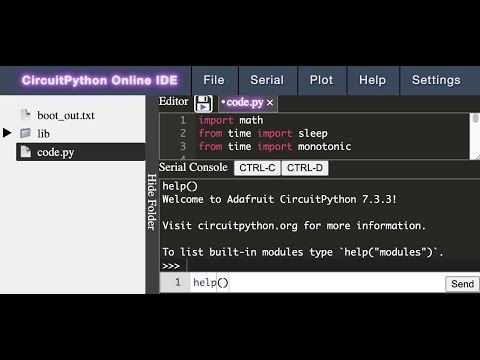This screenshot has height=360, width=480.
Task: Close the code.py editor tab
Action: 270,103
